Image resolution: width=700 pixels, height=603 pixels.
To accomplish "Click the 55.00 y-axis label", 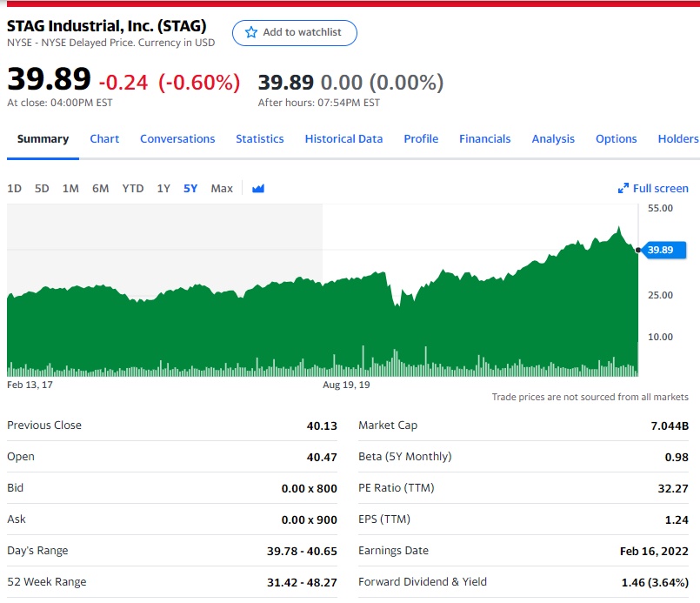I will [x=660, y=208].
